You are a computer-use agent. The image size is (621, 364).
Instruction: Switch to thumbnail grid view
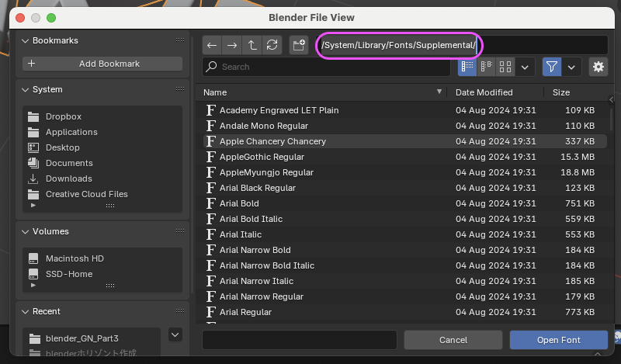[505, 67]
